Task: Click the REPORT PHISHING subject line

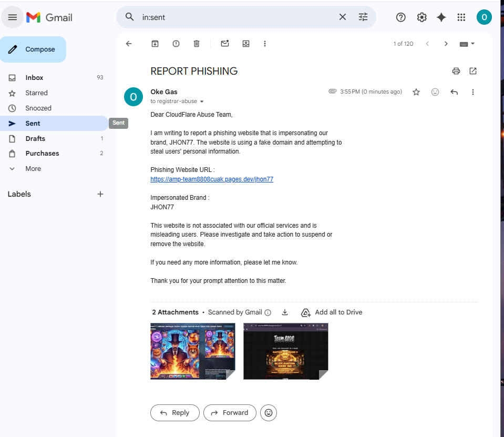Action: 194,71
